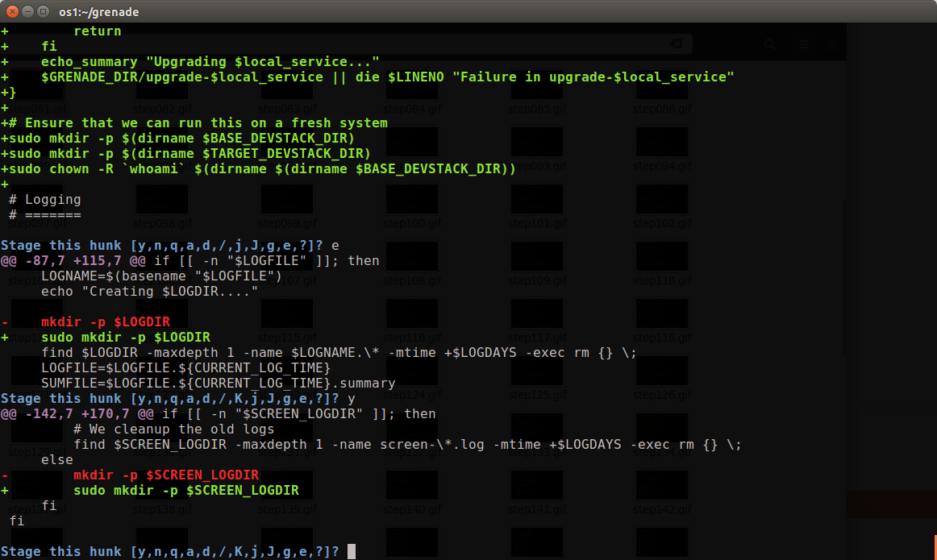Click the 'Stage this hunk' prompt answered 'e'
937x560 pixels.
click(169, 246)
